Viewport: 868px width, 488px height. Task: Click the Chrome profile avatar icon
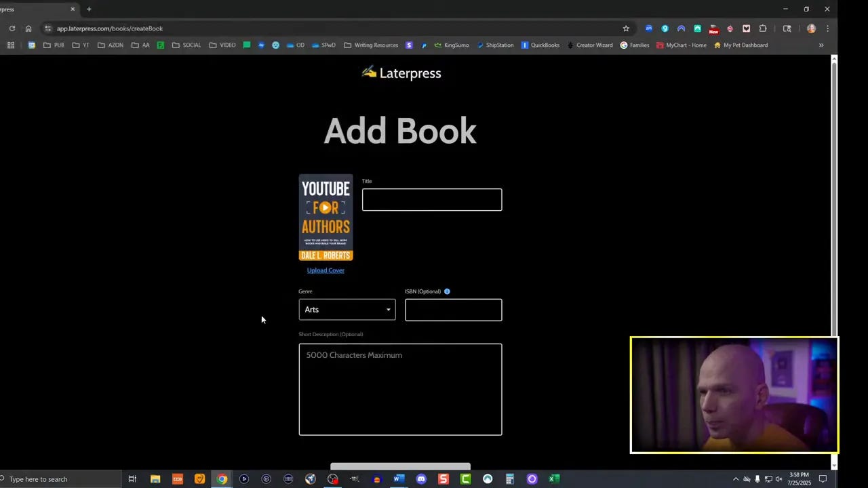[811, 28]
